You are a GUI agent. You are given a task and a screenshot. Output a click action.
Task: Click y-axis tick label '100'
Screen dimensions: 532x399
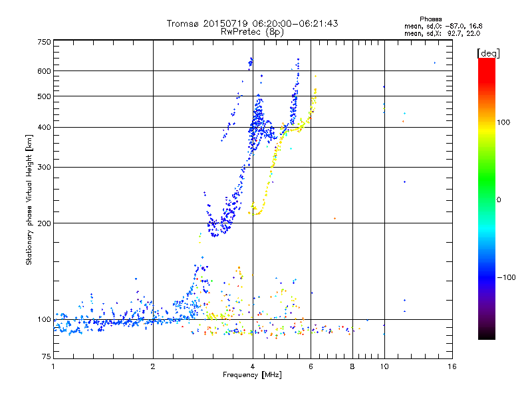click(x=44, y=320)
